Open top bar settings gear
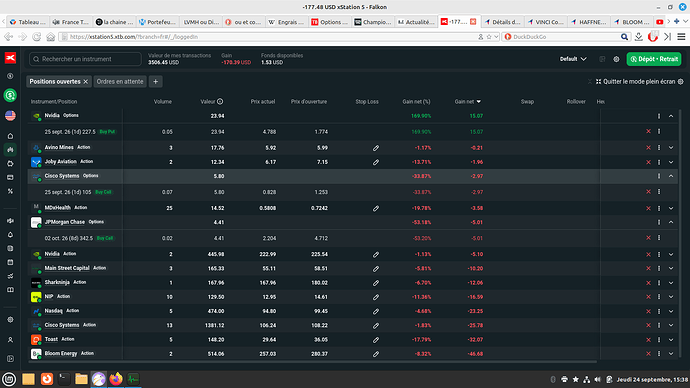This screenshot has width=690, height=388. click(616, 59)
